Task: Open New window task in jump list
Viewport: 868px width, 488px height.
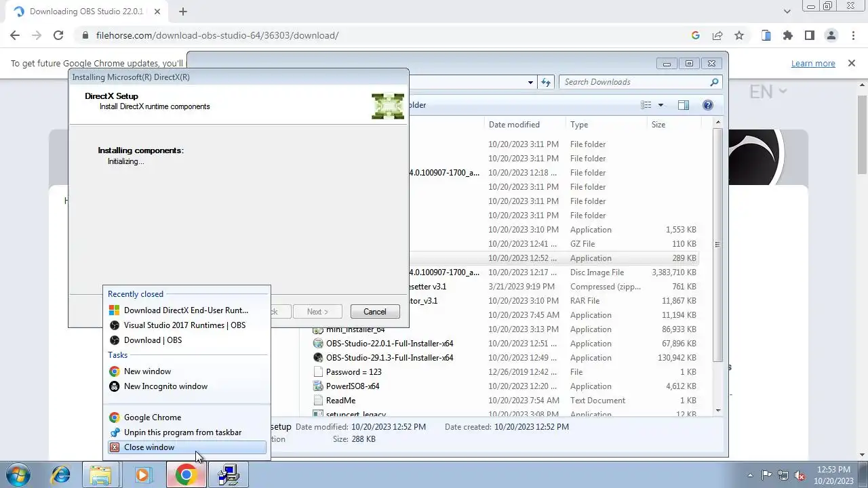Action: pyautogui.click(x=186, y=371)
